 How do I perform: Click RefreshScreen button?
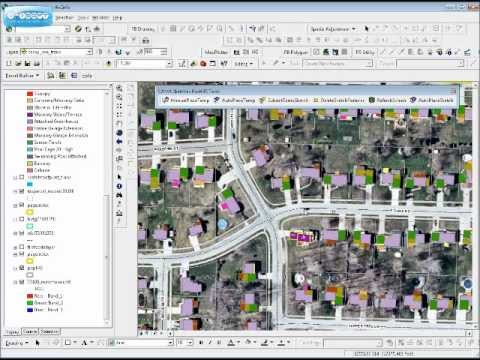click(388, 100)
